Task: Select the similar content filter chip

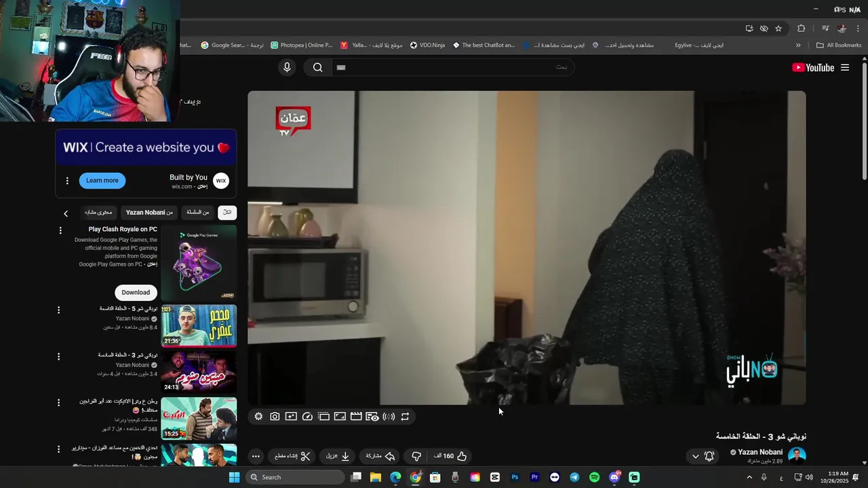Action: coord(98,213)
